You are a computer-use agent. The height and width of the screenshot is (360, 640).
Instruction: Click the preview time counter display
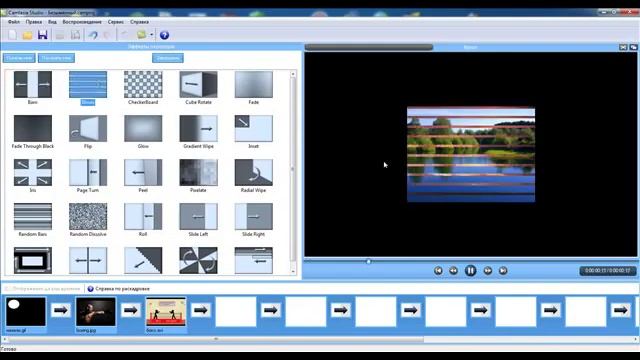608,271
